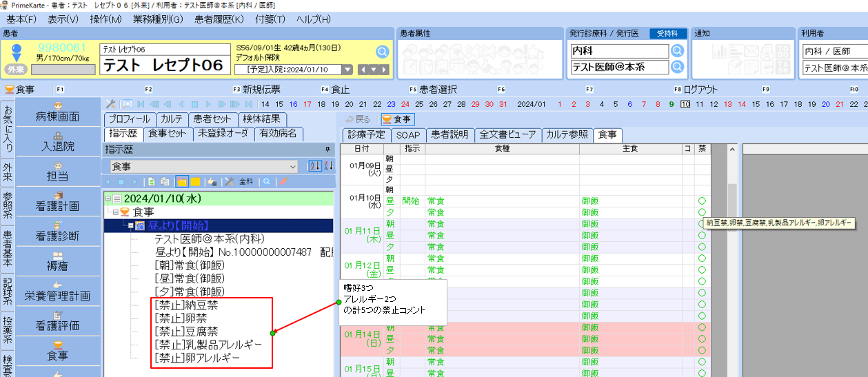The width and height of the screenshot is (868, 377).
Task: Click the copy documents icon in 指示歴 toolbar
Action: point(165,182)
